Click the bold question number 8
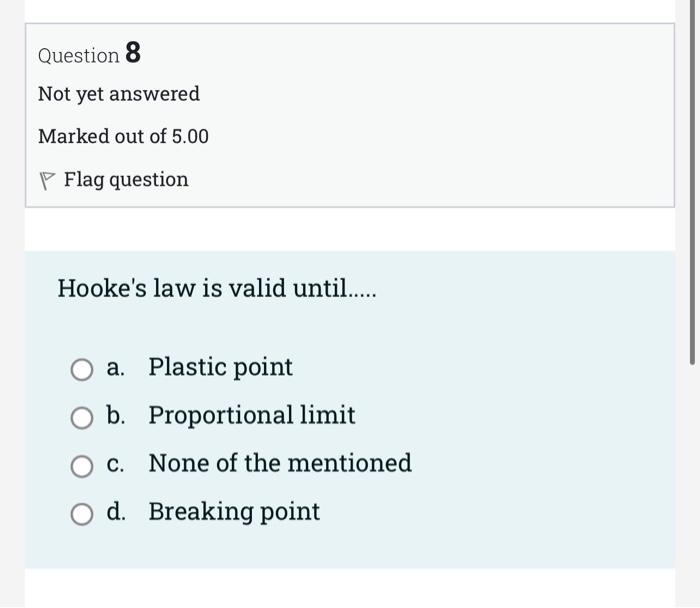Viewport: 700px width, 608px height. pyautogui.click(x=133, y=54)
